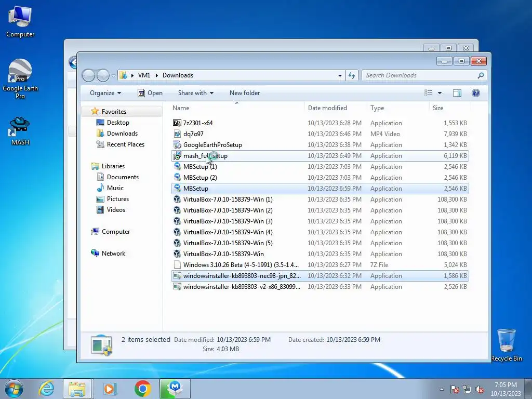Select MBSetup (2) file icon
Screen dimensions: 532x399
[x=177, y=178]
